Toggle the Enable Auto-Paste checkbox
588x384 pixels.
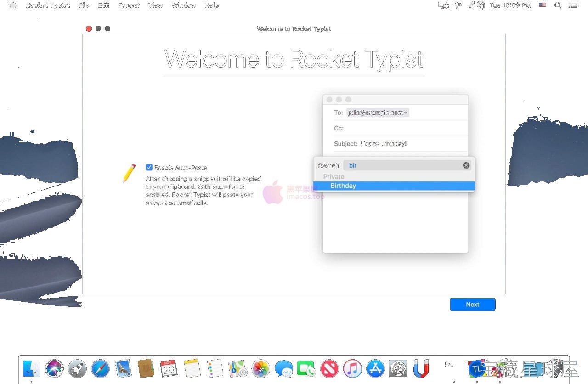(x=149, y=168)
